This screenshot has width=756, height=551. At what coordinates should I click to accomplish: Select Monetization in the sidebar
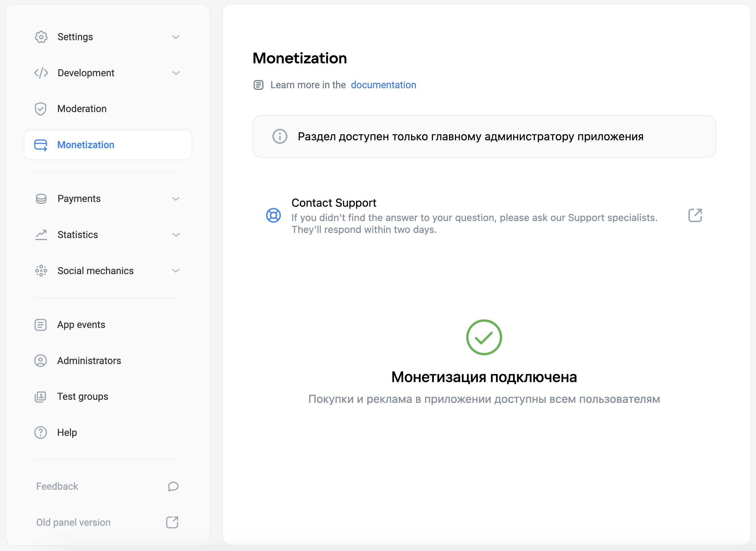[x=108, y=145]
